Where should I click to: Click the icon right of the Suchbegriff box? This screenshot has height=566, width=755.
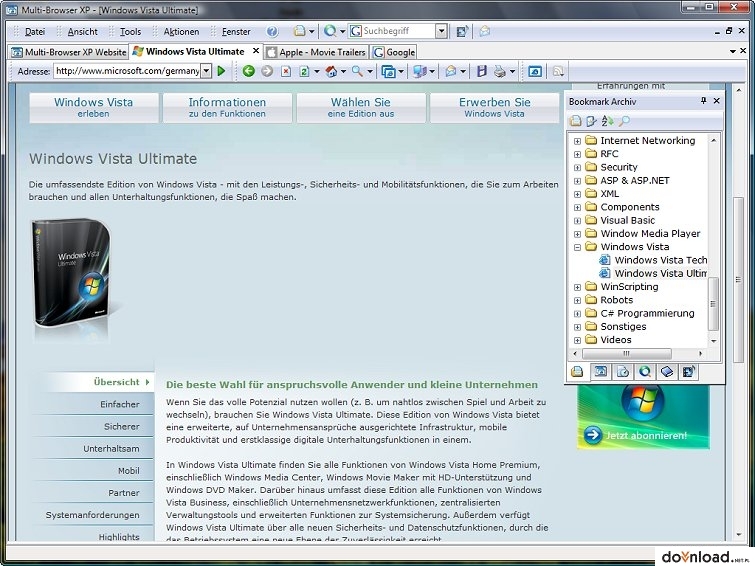(x=462, y=31)
